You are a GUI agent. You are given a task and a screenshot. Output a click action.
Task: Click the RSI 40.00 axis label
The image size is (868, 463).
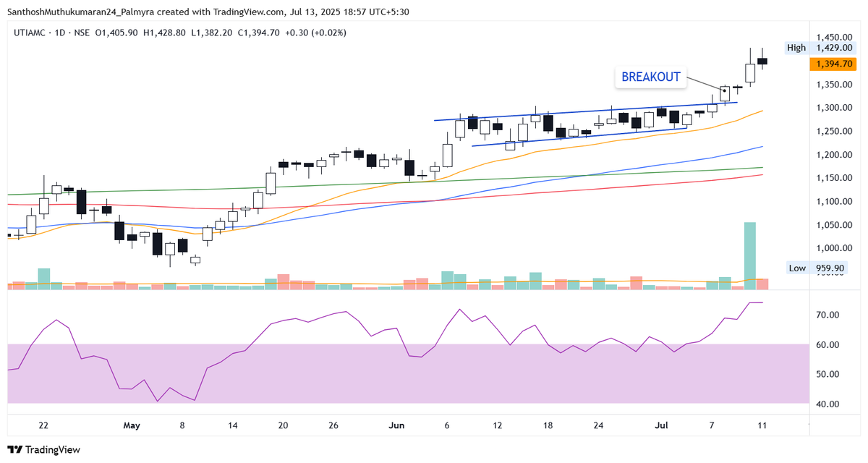click(x=827, y=404)
